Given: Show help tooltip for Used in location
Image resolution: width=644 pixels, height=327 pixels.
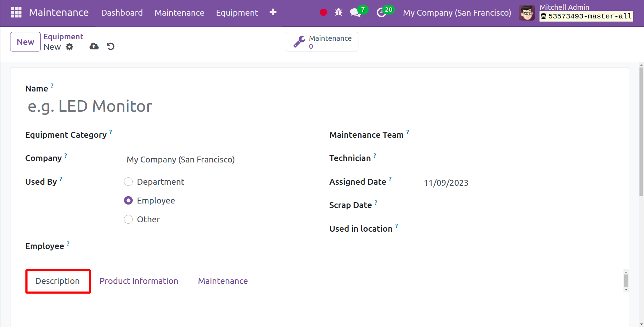Looking at the screenshot, I should (397, 226).
